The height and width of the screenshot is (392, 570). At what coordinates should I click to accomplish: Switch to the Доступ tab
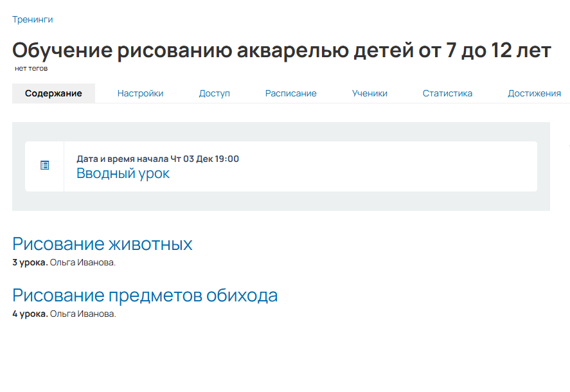[214, 93]
